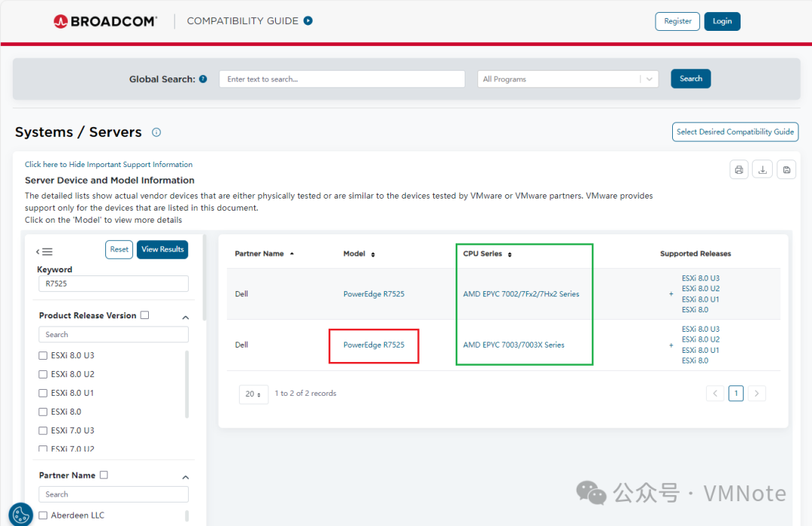The image size is (812, 526).
Task: Click ESXi 8.0 U3 in first row
Action: 701,278
